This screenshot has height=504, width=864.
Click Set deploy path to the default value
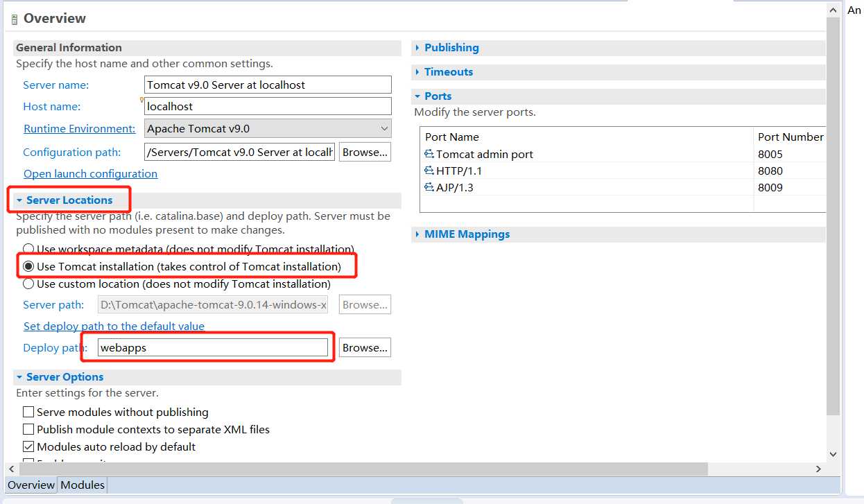(x=114, y=326)
